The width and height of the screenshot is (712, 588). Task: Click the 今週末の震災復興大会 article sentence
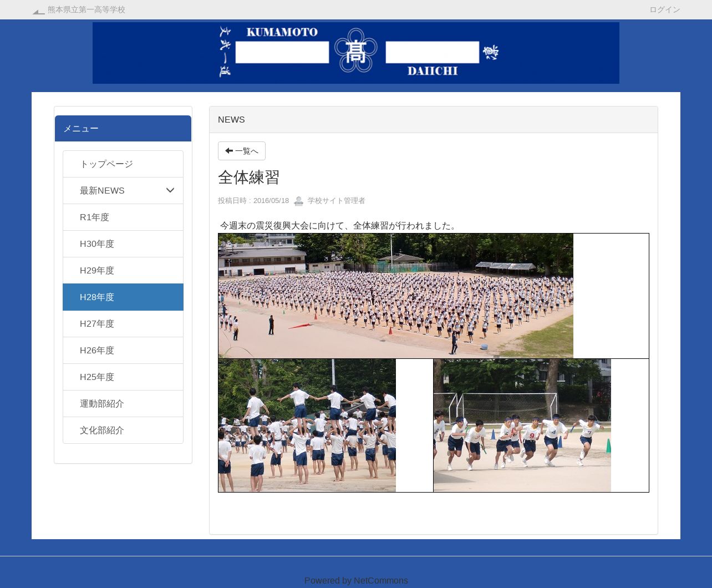tap(339, 226)
